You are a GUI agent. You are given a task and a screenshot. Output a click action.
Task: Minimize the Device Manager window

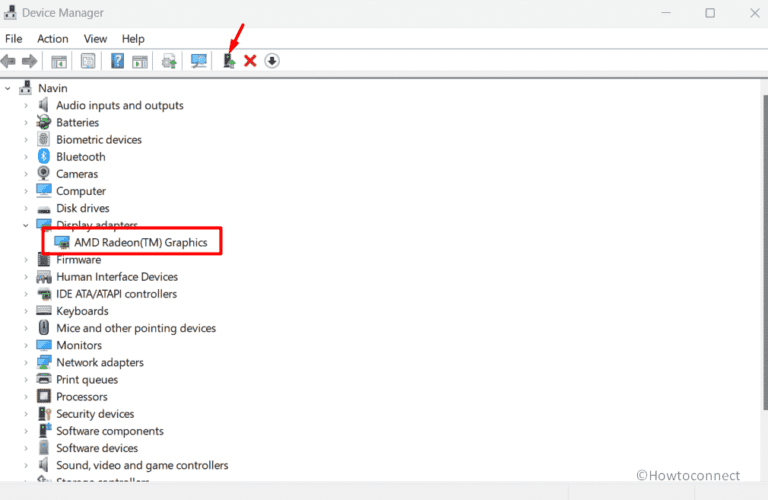click(666, 13)
